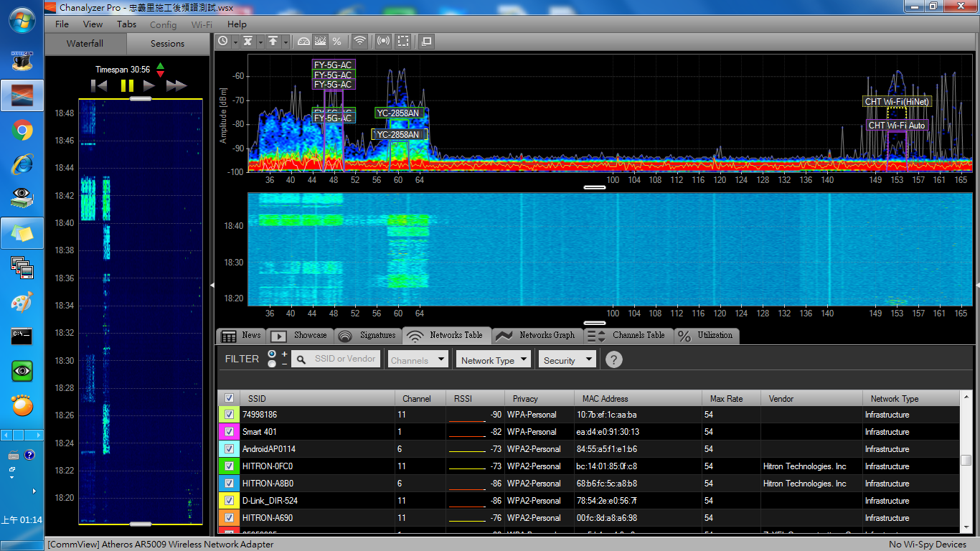Select the filter include (+) radio button
980x551 pixels.
tap(272, 354)
